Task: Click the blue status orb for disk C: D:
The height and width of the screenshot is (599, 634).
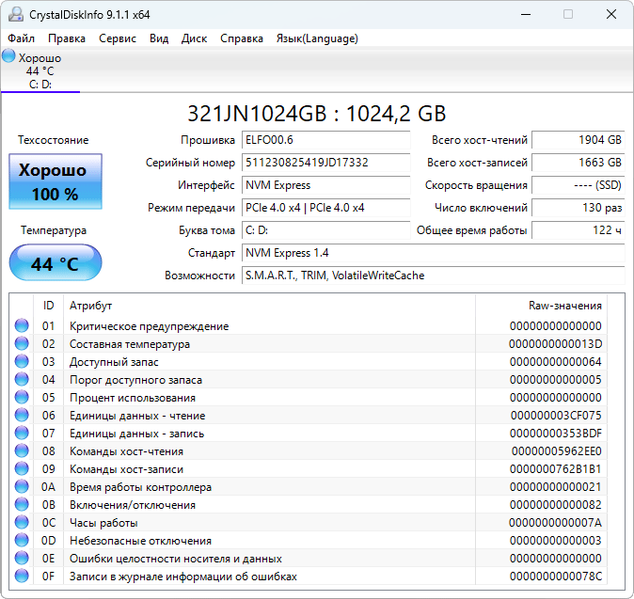Action: 9,57
